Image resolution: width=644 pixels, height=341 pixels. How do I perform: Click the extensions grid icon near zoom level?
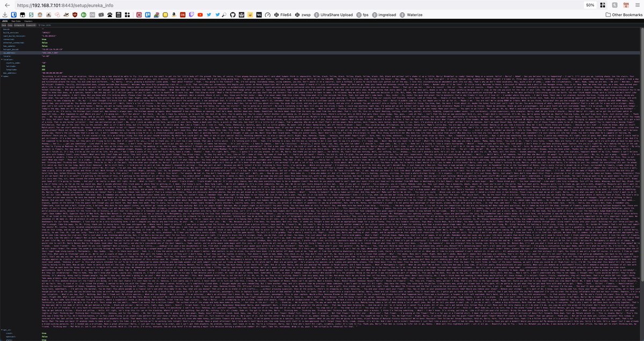pyautogui.click(x=603, y=5)
